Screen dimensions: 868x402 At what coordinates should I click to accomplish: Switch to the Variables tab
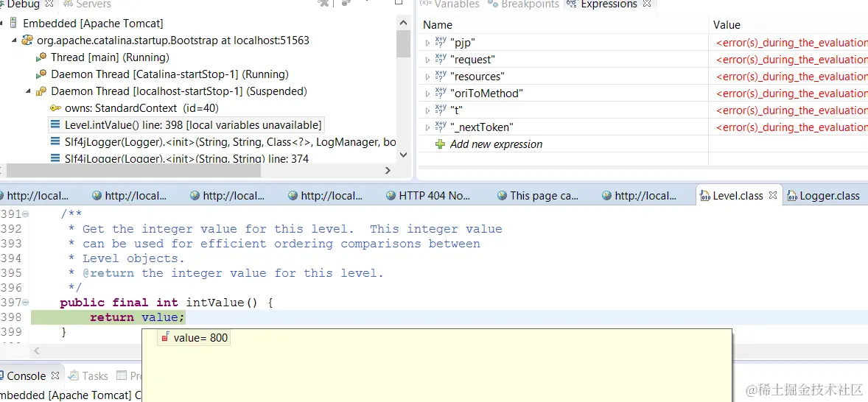pos(449,4)
